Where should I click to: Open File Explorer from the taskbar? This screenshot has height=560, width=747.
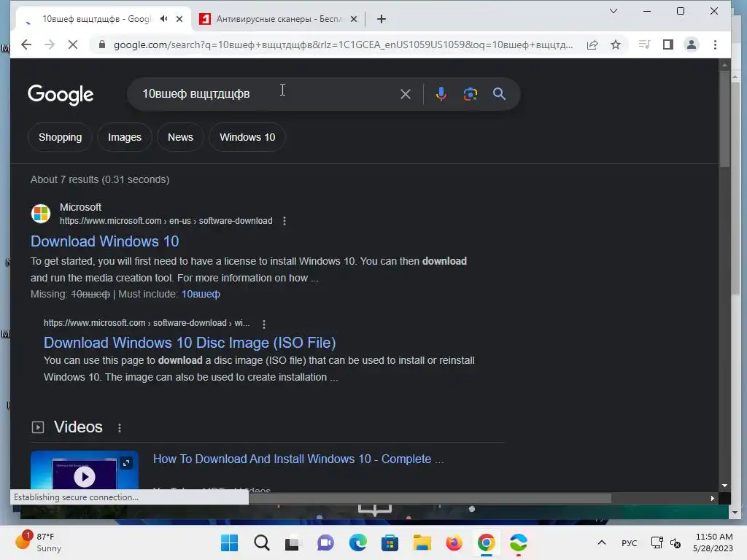(x=422, y=542)
